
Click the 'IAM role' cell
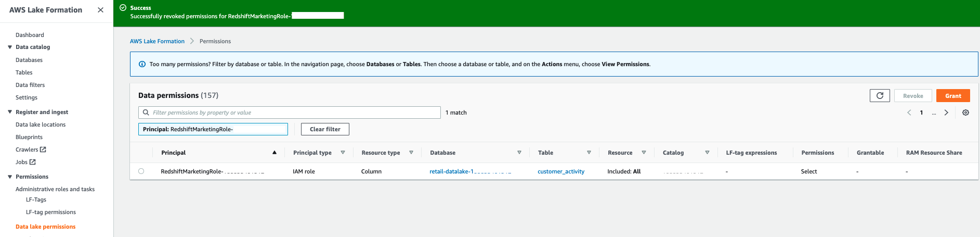click(x=304, y=171)
